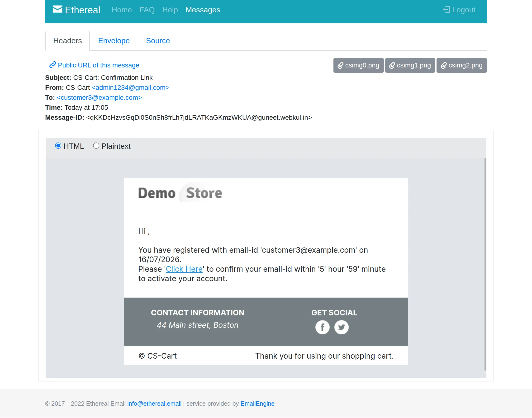This screenshot has height=418, width=532.
Task: Click the admin1234@gmail.com sender address
Action: 130,87
